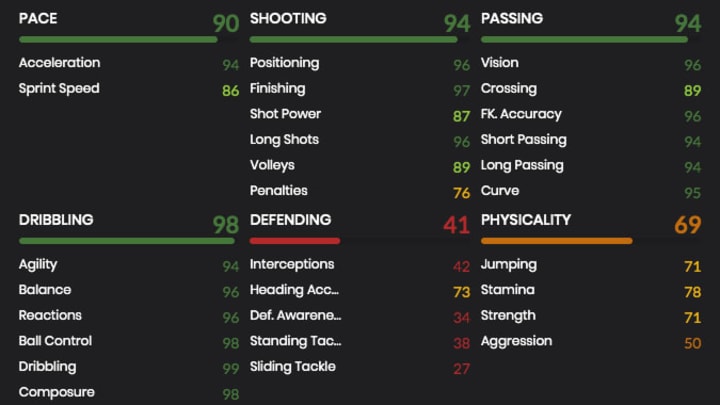This screenshot has height=405, width=720.
Task: Click the PHYSICALITY overall rating 69
Action: click(688, 225)
